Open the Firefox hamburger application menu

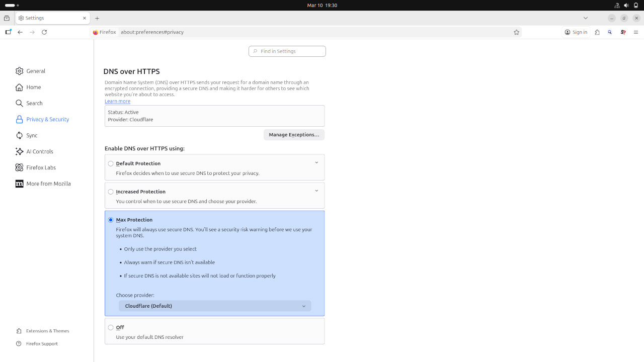[x=636, y=32]
